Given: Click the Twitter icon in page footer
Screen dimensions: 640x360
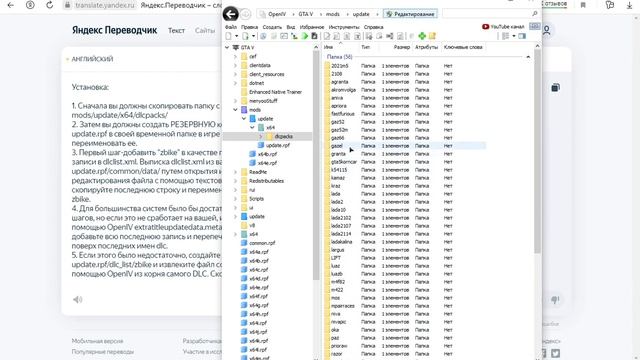Looking at the screenshot, I should [x=556, y=353].
